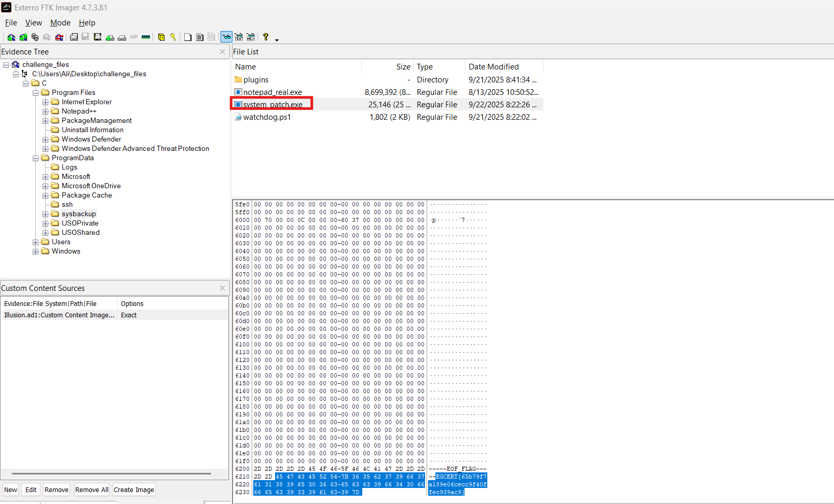The width and height of the screenshot is (834, 504).
Task: Expand the sysbackup folder in the tree
Action: point(46,214)
